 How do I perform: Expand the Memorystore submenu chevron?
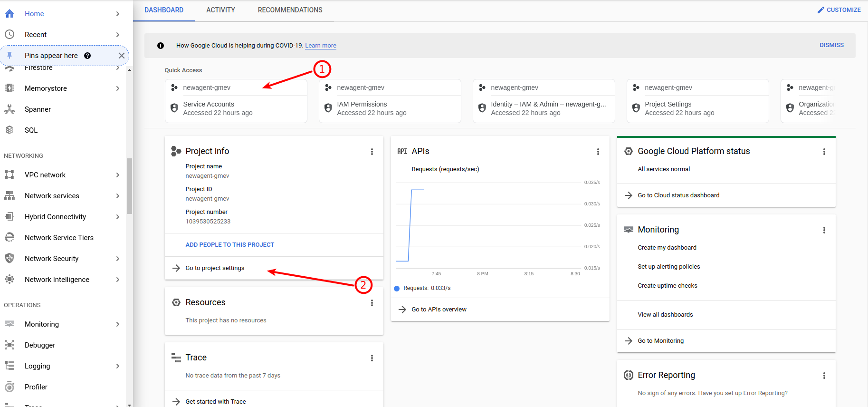pyautogui.click(x=118, y=88)
